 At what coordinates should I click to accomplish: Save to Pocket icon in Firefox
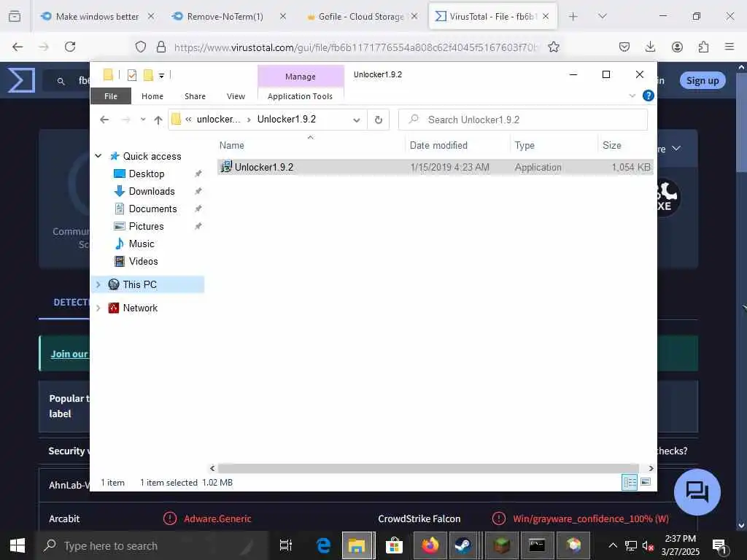[x=624, y=47]
